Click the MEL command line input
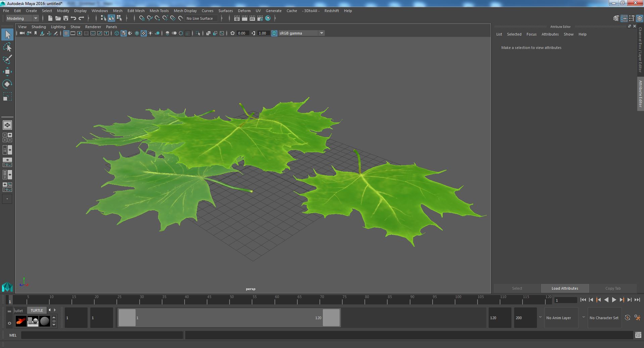 tap(102, 335)
